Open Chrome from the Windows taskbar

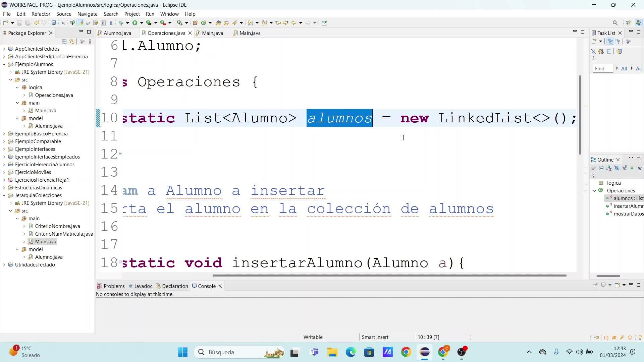click(x=406, y=352)
